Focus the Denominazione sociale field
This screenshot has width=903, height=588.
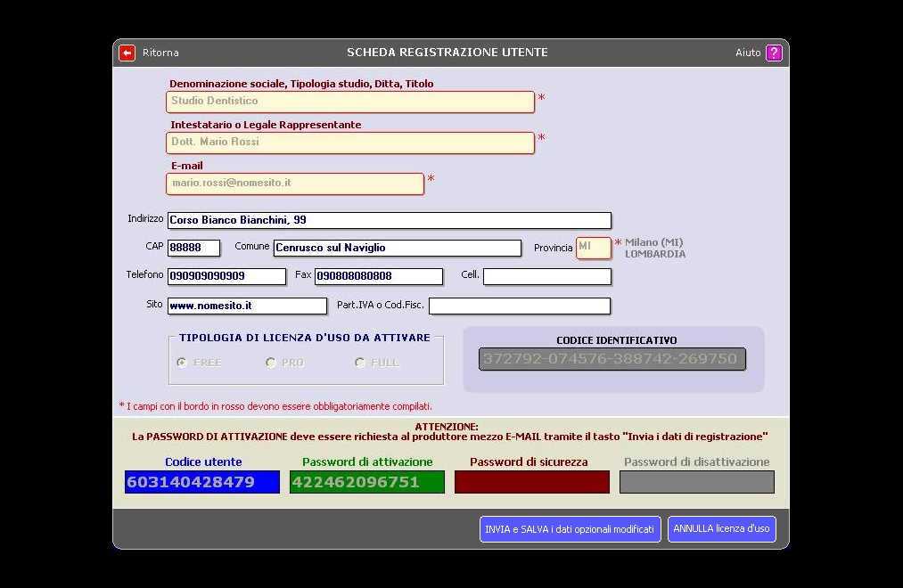[x=350, y=102]
